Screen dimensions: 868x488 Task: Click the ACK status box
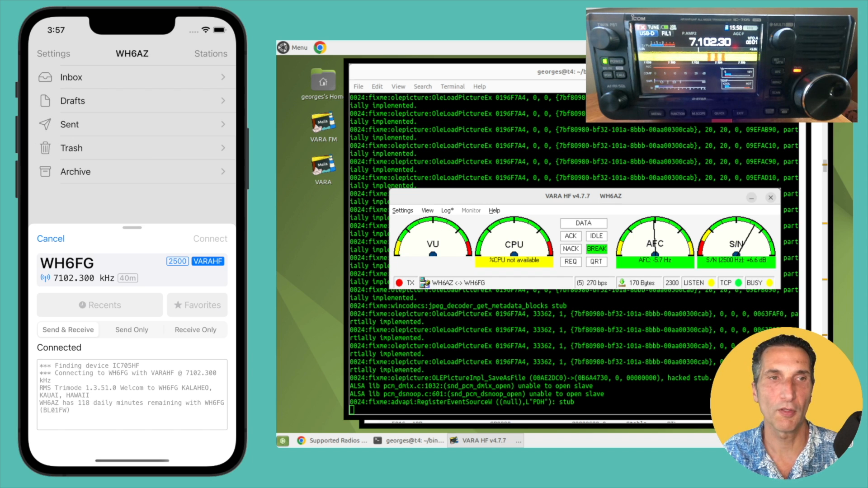[571, 236]
